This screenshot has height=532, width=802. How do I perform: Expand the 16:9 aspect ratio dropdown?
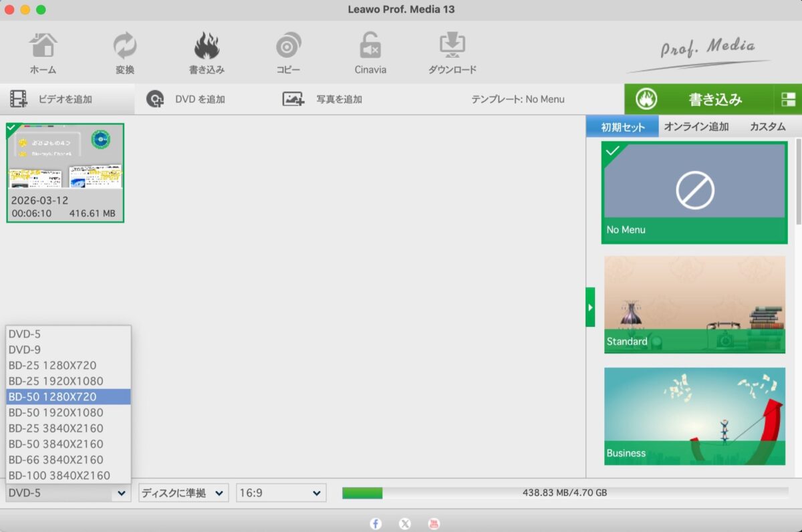281,493
